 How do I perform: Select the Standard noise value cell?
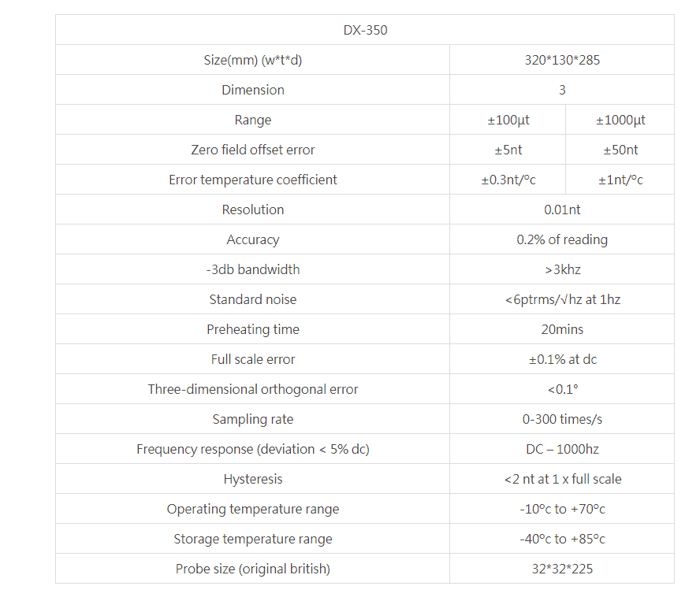click(x=562, y=299)
